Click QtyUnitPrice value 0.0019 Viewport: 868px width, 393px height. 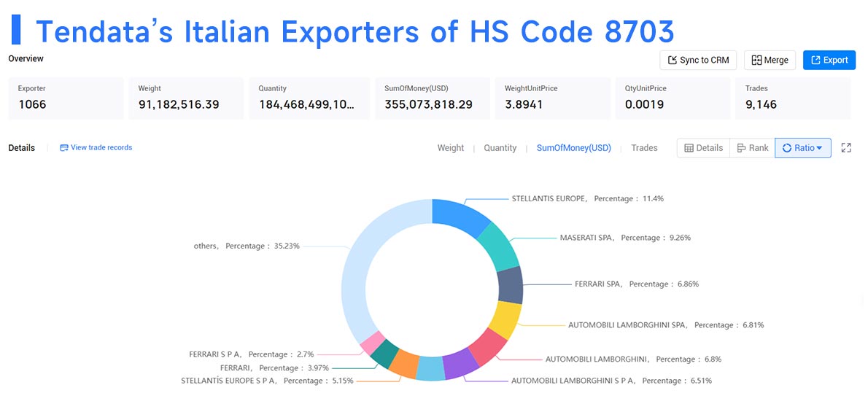tap(644, 104)
